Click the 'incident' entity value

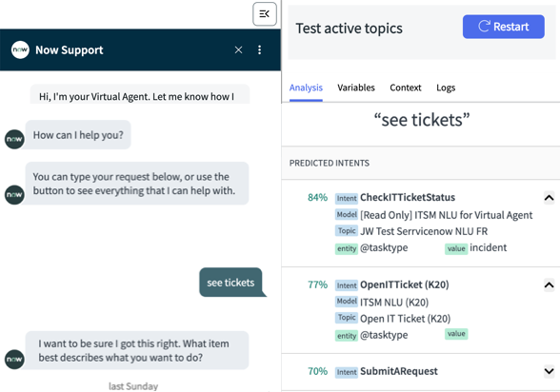pos(488,247)
